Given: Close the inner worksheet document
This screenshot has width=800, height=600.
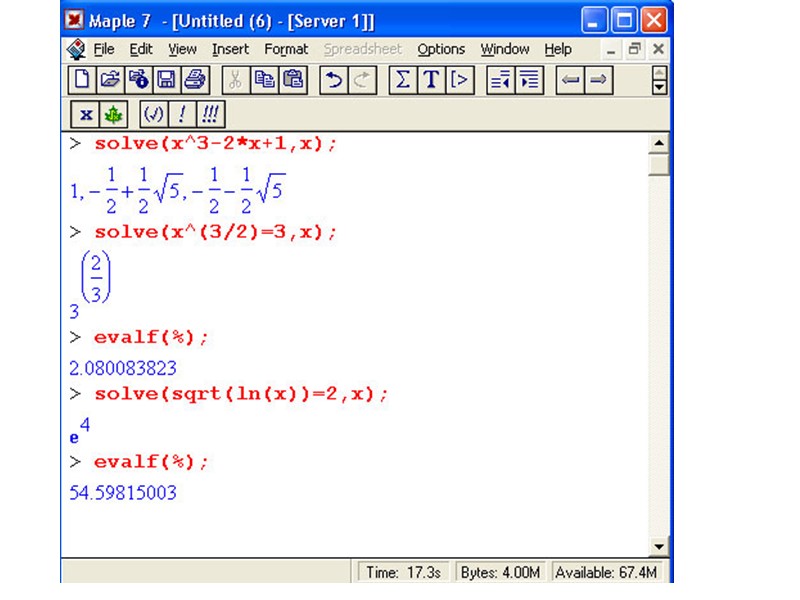Looking at the screenshot, I should [x=658, y=49].
